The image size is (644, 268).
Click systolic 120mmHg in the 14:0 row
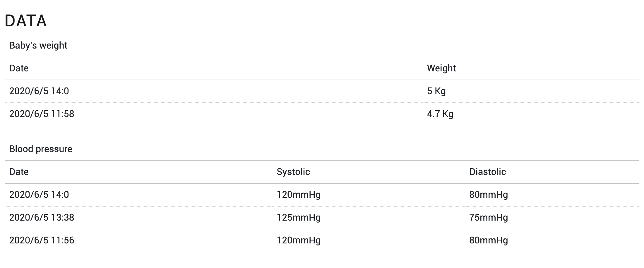pos(299,195)
